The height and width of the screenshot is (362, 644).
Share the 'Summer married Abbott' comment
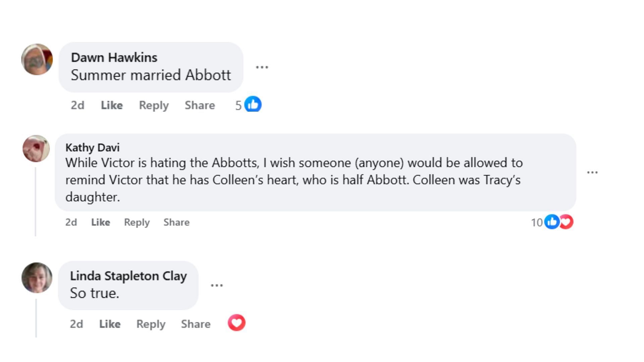click(x=200, y=105)
